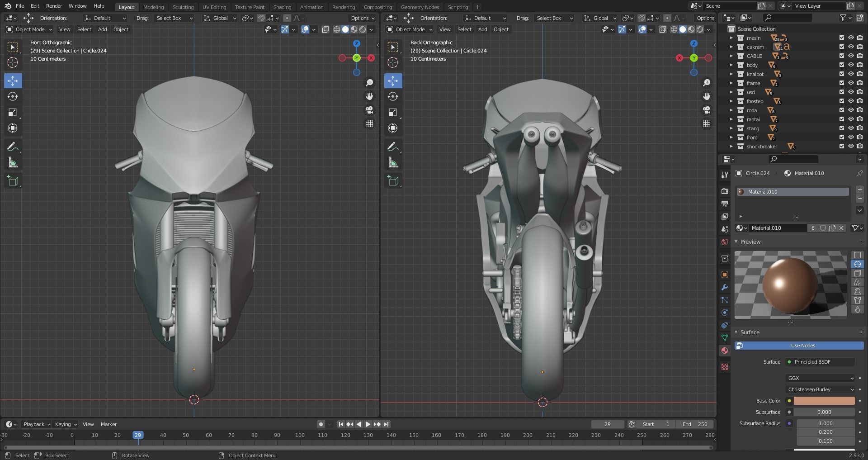The height and width of the screenshot is (460, 868).
Task: Hide cakram collection in viewport
Action: [x=850, y=47]
